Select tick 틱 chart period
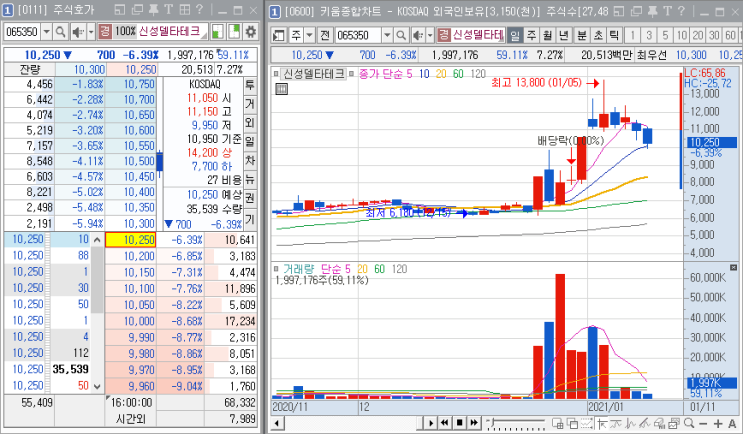This screenshot has width=743, height=434. pyautogui.click(x=614, y=35)
